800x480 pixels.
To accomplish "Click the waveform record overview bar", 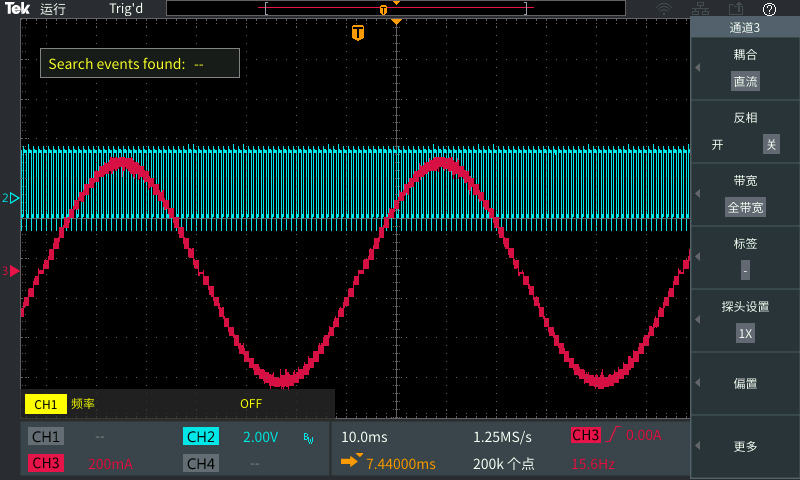I will tap(396, 9).
